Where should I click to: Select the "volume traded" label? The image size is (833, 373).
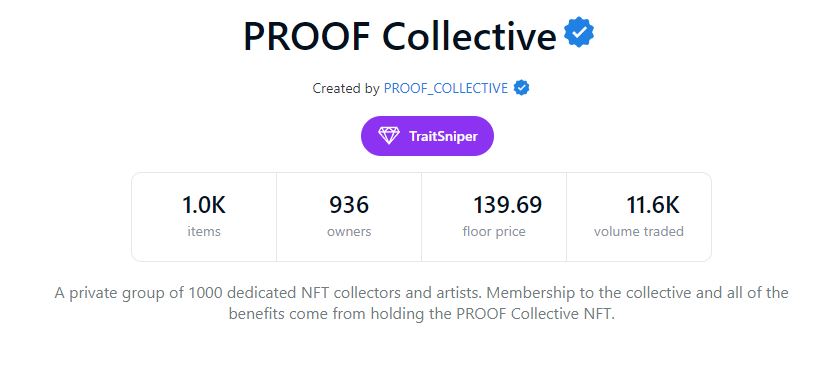click(639, 232)
